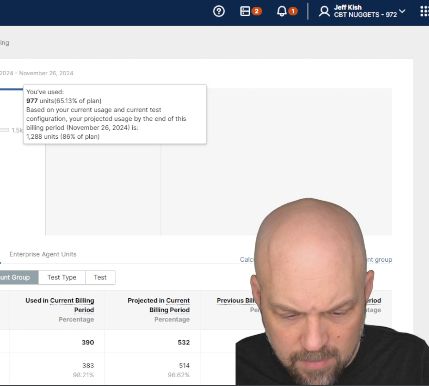This screenshot has width=429, height=386.
Task: Open the activity log icon with badge 2
Action: tap(245, 11)
